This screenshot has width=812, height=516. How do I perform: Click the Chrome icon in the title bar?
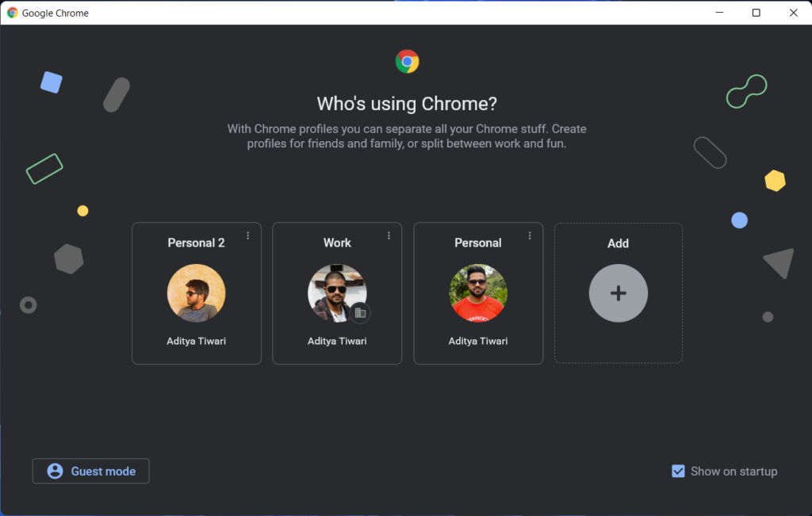(11, 13)
